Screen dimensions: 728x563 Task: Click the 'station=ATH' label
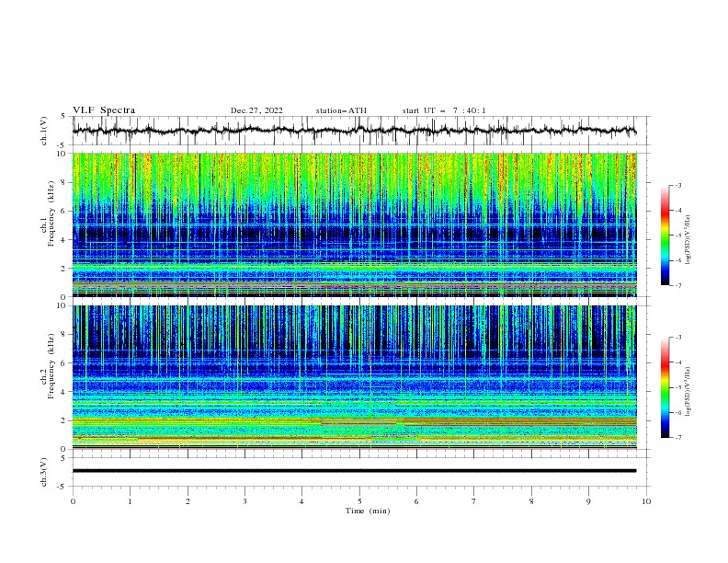pyautogui.click(x=341, y=110)
